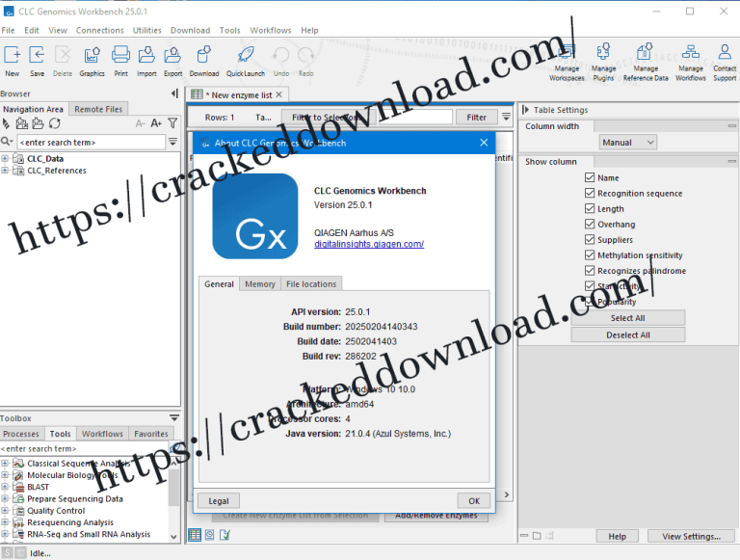The width and height of the screenshot is (740, 560).
Task: Open the Column width Manual dropdown
Action: [627, 142]
